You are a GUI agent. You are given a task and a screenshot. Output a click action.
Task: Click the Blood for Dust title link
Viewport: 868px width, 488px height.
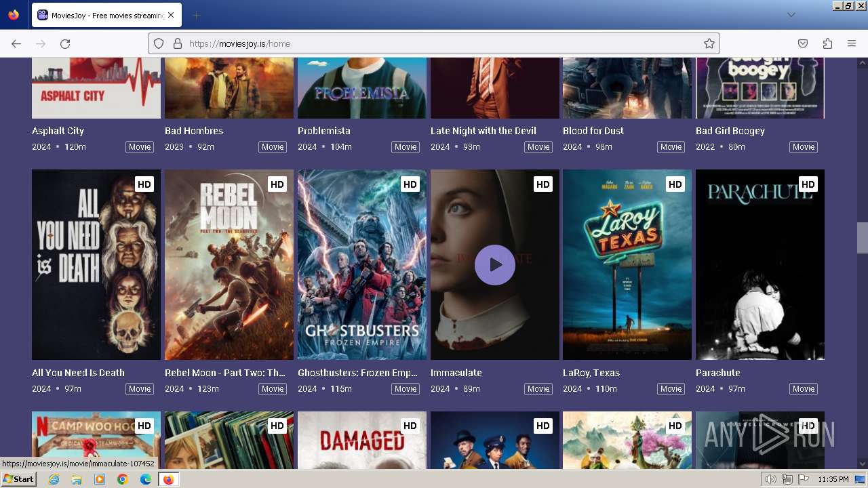click(593, 131)
